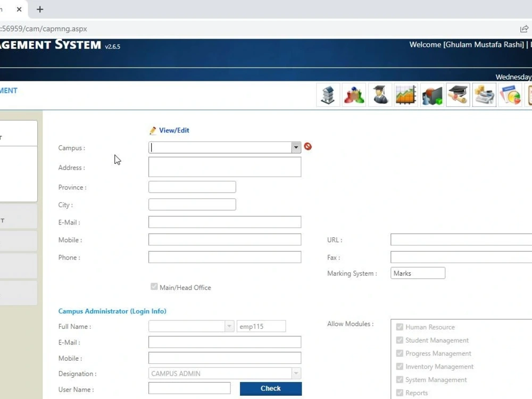Click the Address text area

tap(225, 167)
